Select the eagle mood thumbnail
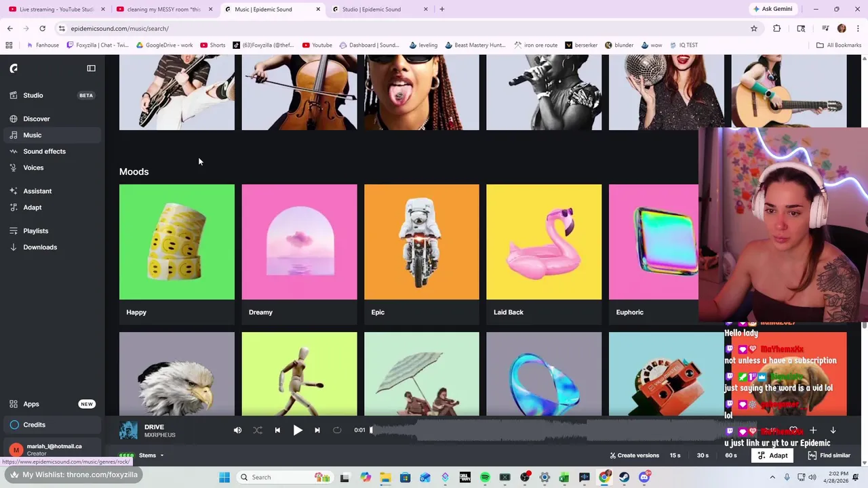Image resolution: width=868 pixels, height=488 pixels. pyautogui.click(x=177, y=373)
